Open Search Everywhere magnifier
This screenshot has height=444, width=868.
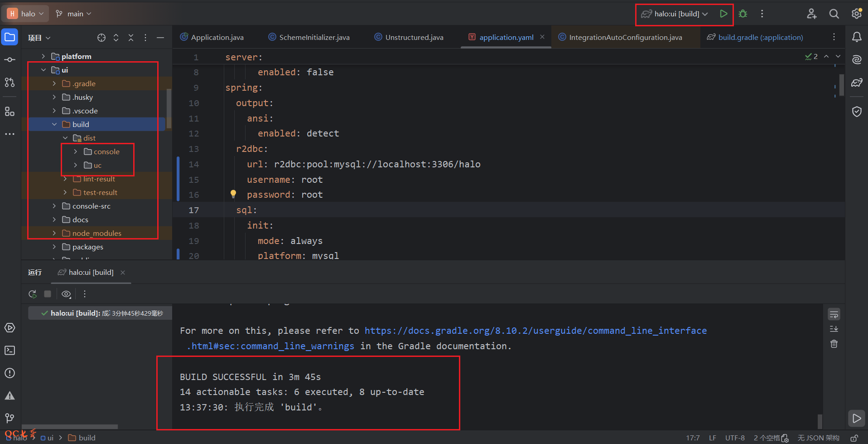pyautogui.click(x=834, y=14)
